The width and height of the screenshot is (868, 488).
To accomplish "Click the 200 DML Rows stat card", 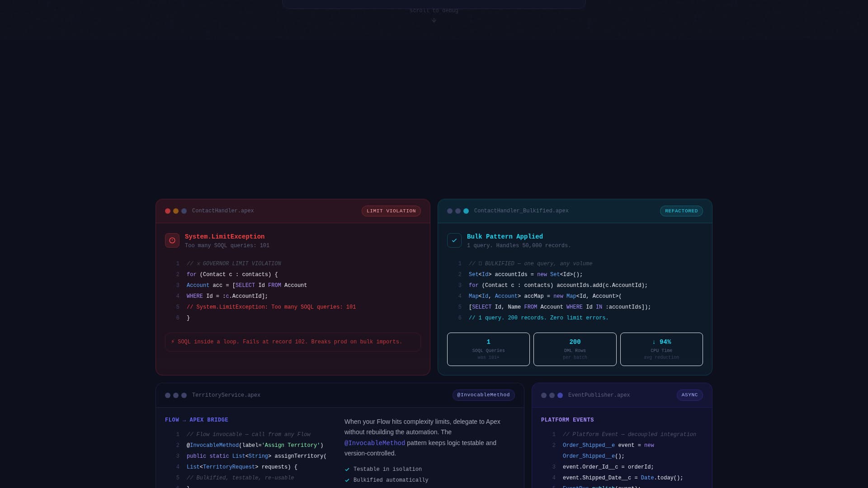I will (575, 349).
